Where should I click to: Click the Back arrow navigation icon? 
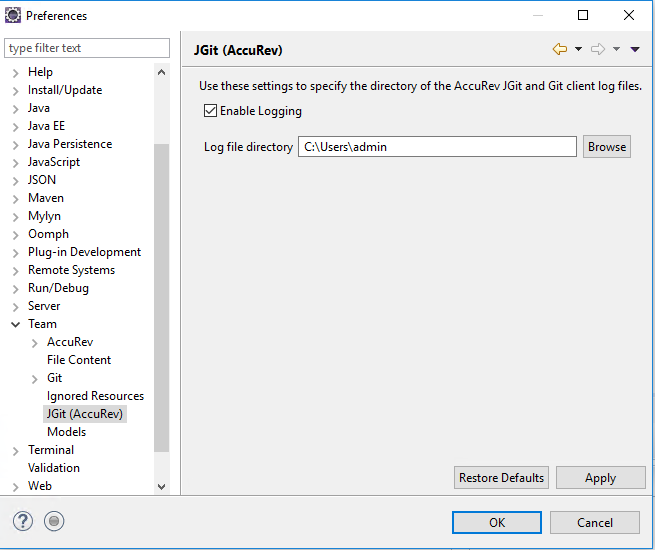[560, 49]
